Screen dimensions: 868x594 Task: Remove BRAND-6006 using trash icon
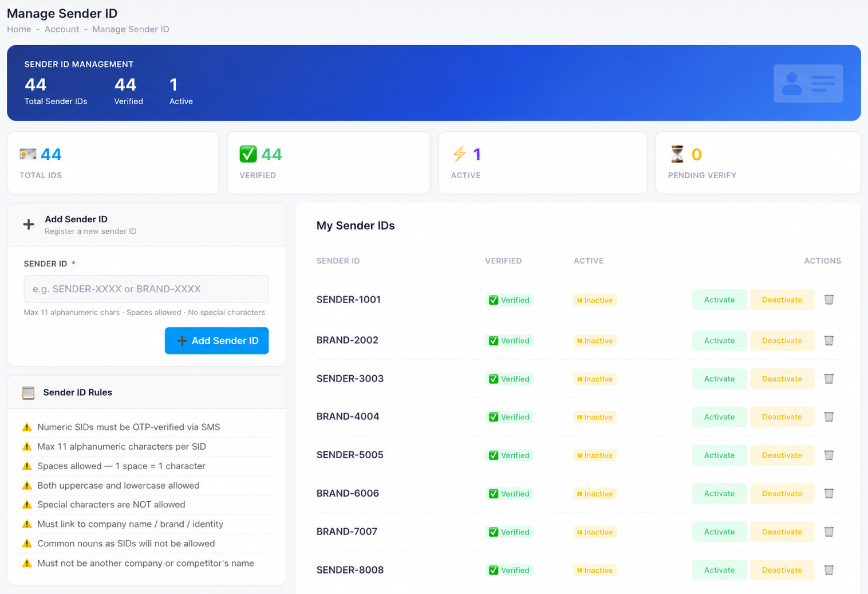coord(828,493)
